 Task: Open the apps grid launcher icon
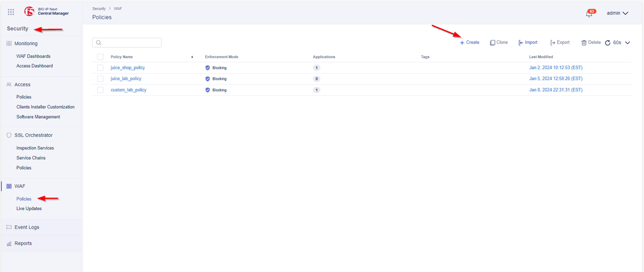tap(11, 12)
